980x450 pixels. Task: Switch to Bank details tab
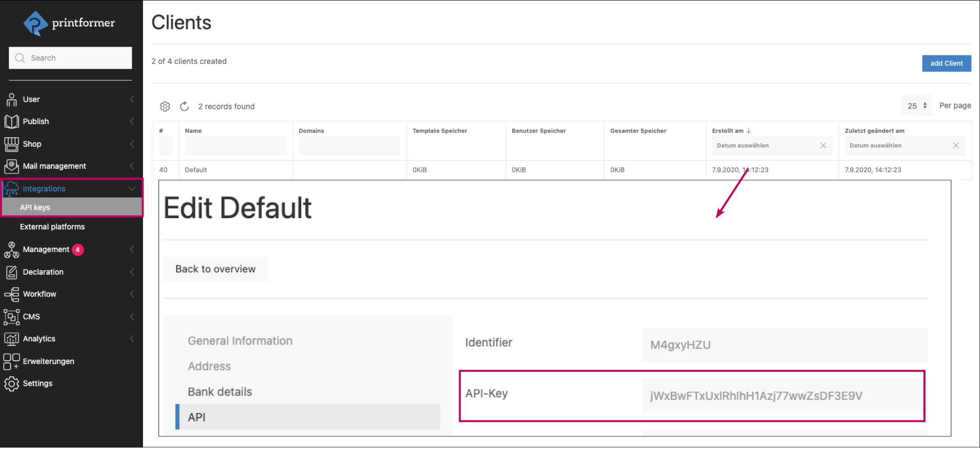pos(220,392)
